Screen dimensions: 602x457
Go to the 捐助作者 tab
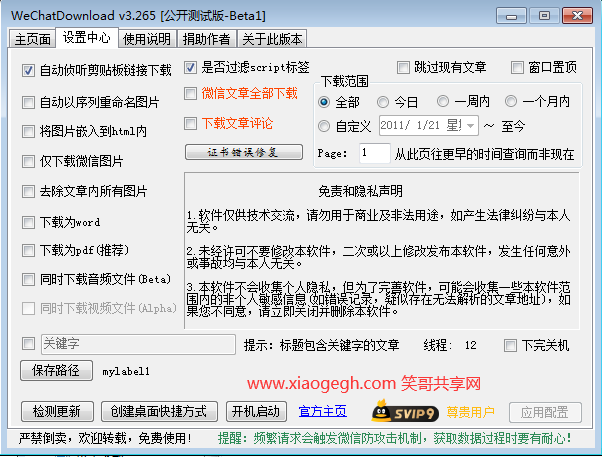tap(207, 39)
